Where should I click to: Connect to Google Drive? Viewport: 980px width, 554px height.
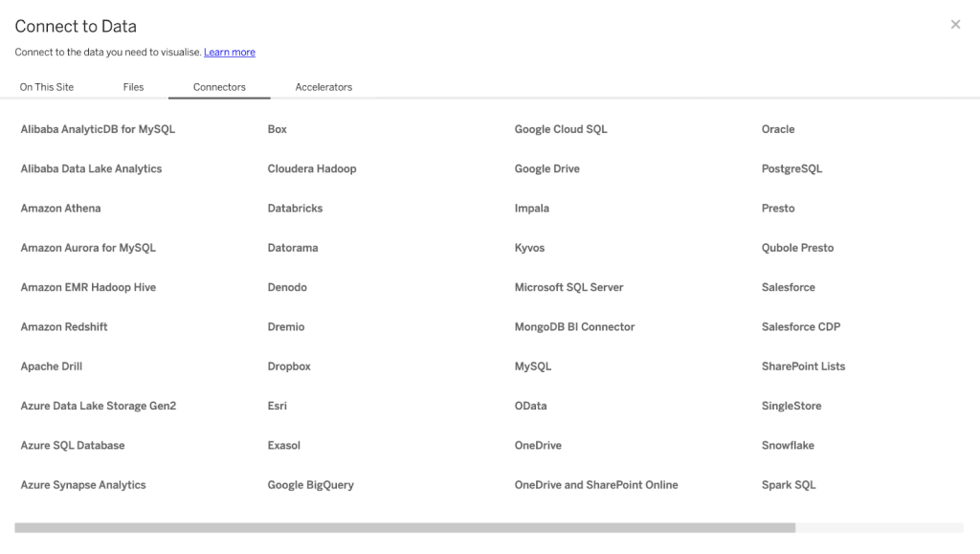tap(546, 168)
